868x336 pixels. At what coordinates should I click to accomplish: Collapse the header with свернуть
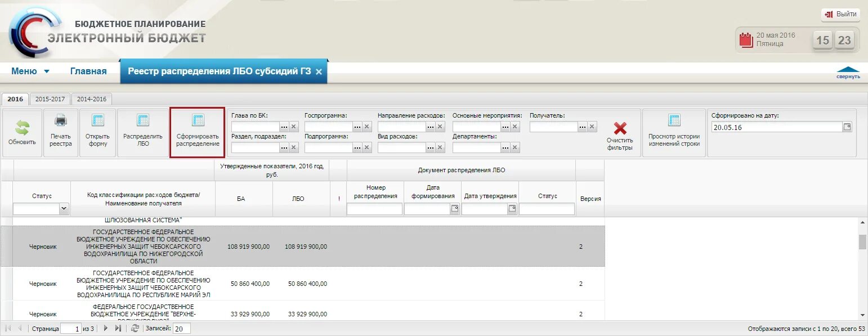pos(848,73)
